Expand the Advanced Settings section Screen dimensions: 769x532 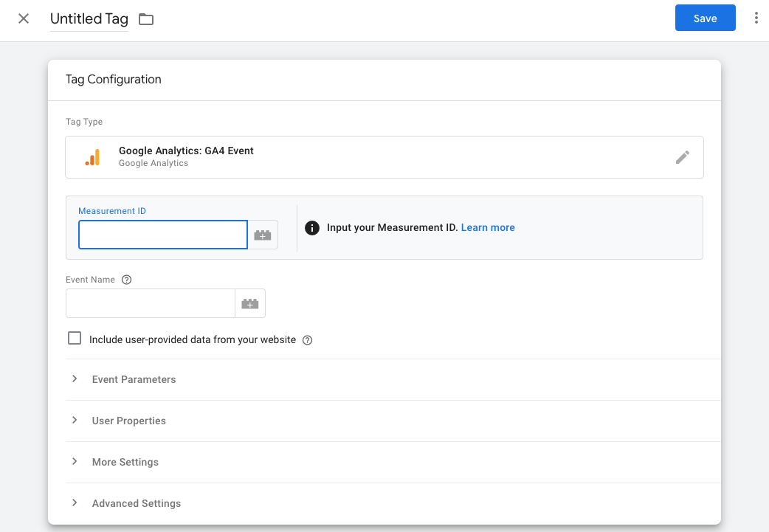coord(393,503)
